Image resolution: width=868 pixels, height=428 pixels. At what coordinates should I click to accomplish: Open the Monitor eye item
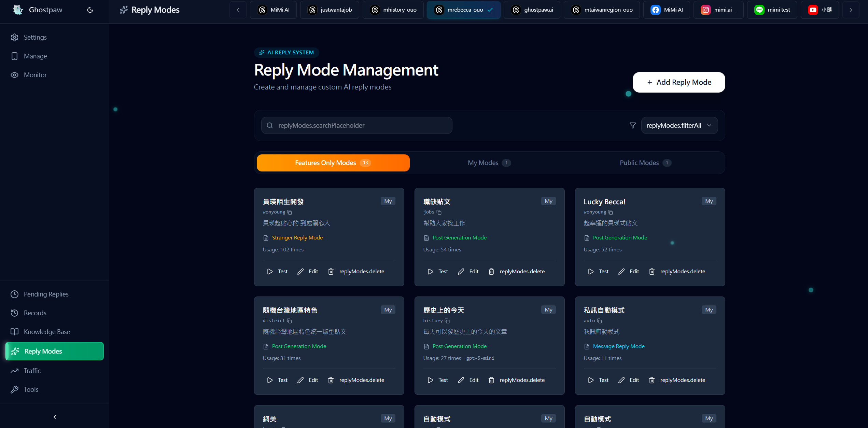point(35,75)
